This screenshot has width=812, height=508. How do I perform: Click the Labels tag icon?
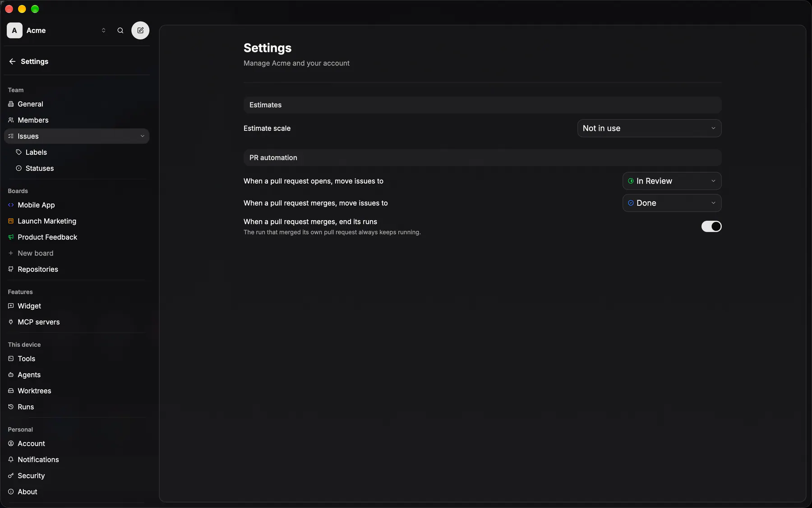(x=19, y=152)
